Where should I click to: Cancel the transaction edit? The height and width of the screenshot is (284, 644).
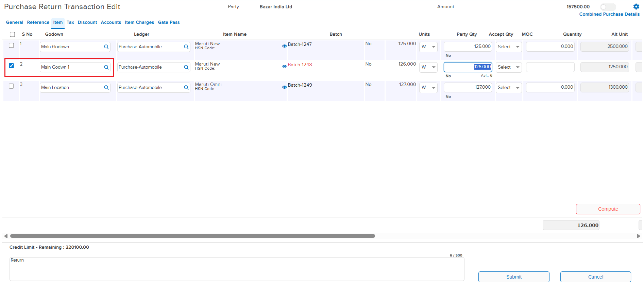[596, 277]
